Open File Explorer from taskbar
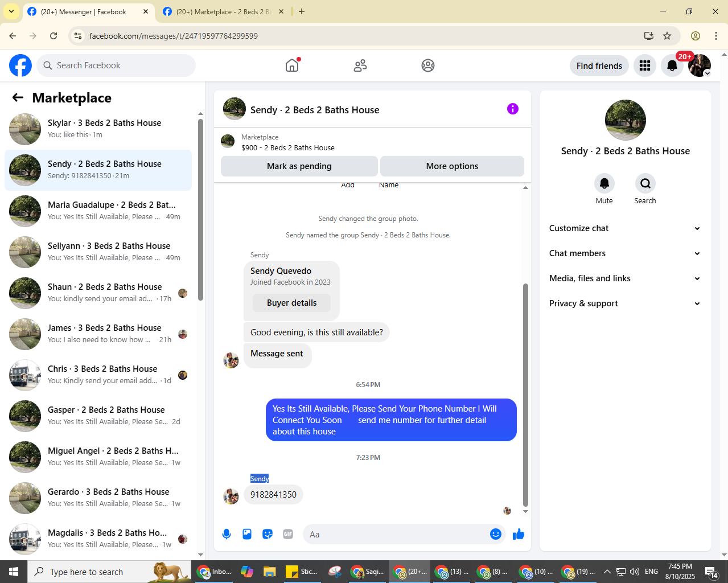Viewport: 728px width, 583px height. [x=269, y=572]
